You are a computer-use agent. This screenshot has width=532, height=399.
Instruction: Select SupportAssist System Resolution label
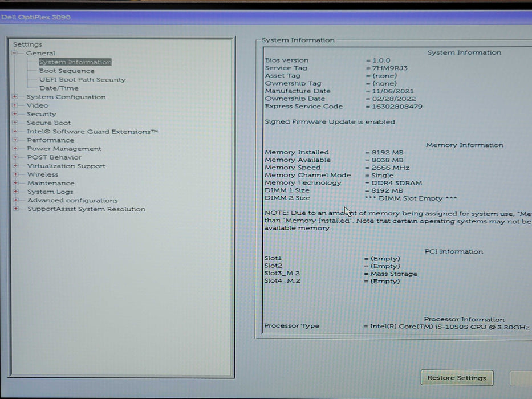coord(87,209)
